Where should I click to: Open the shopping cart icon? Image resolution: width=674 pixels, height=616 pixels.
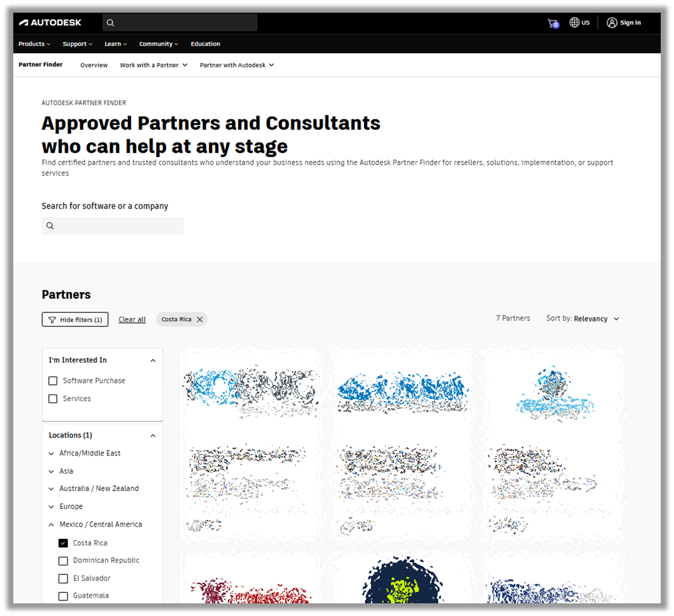553,23
